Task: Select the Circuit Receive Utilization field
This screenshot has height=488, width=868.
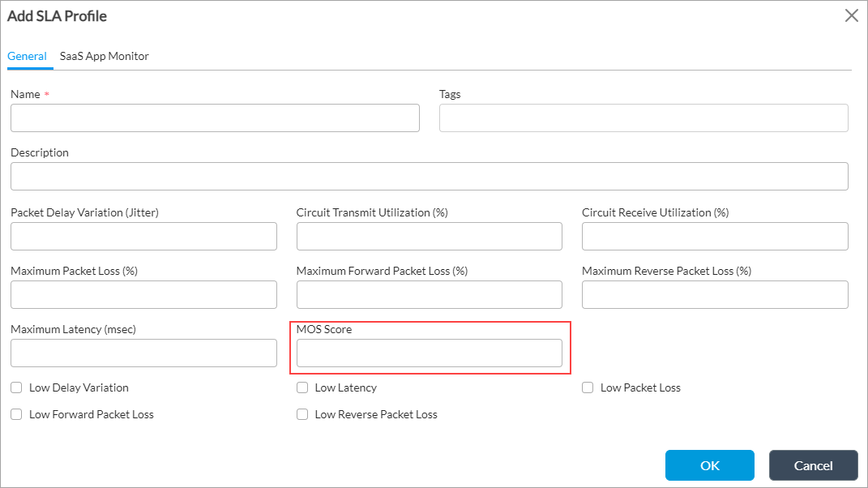Action: click(715, 236)
